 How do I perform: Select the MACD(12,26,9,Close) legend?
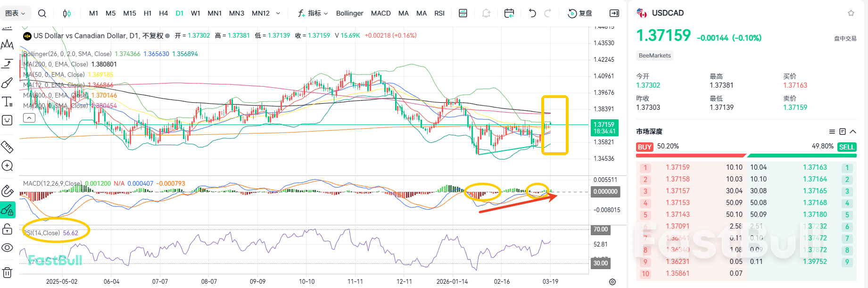53,183
